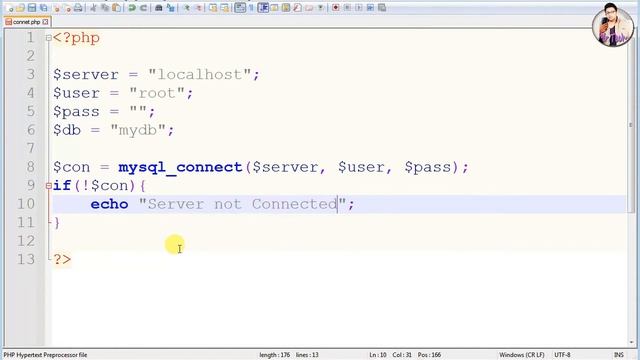Image resolution: width=640 pixels, height=360 pixels.
Task: Toggle synchronize horizontal scrolling icon
Action: (x=225, y=8)
